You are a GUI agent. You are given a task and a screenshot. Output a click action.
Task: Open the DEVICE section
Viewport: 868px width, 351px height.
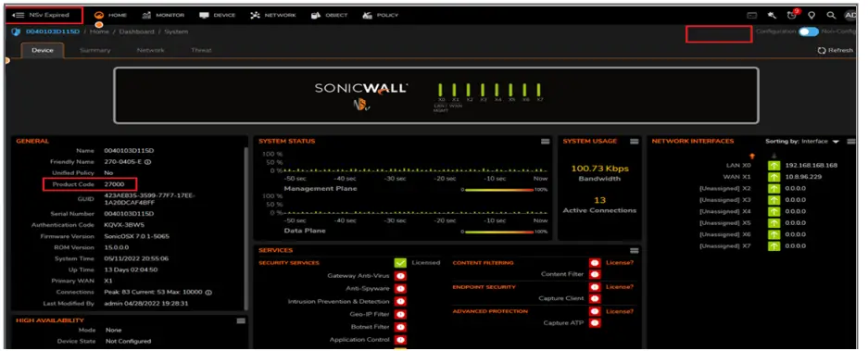click(x=218, y=15)
